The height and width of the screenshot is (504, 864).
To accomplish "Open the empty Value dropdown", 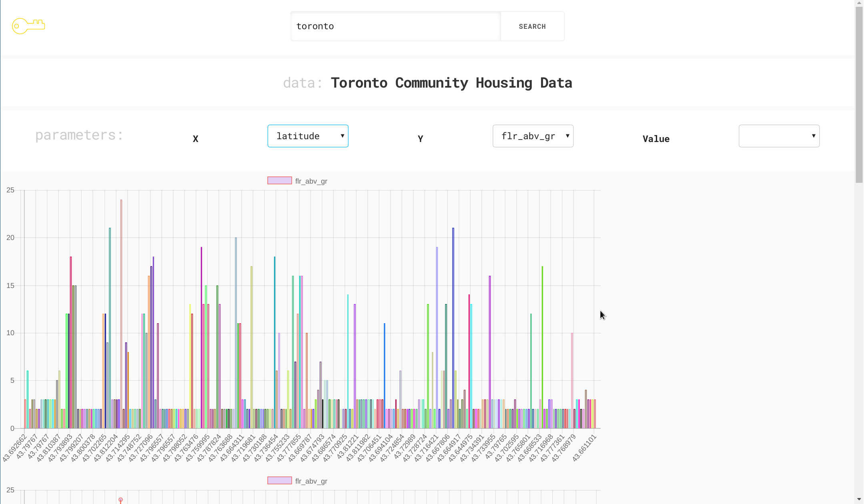I will 778,136.
